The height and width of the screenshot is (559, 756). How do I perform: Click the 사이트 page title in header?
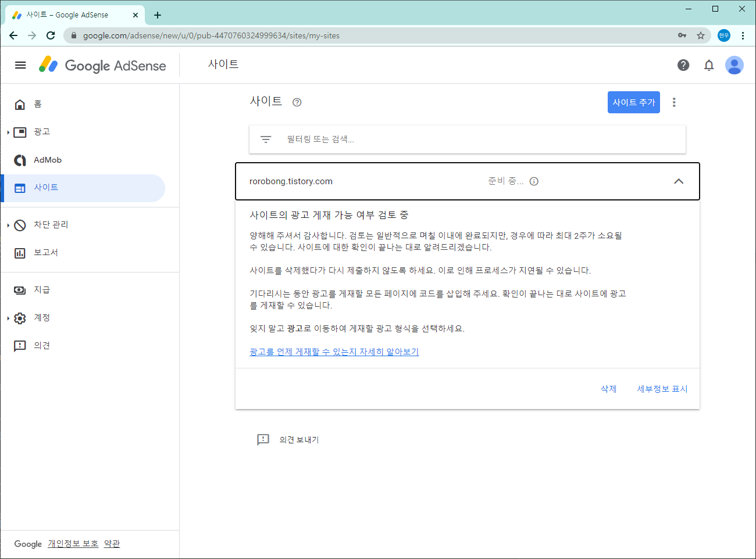pyautogui.click(x=223, y=64)
